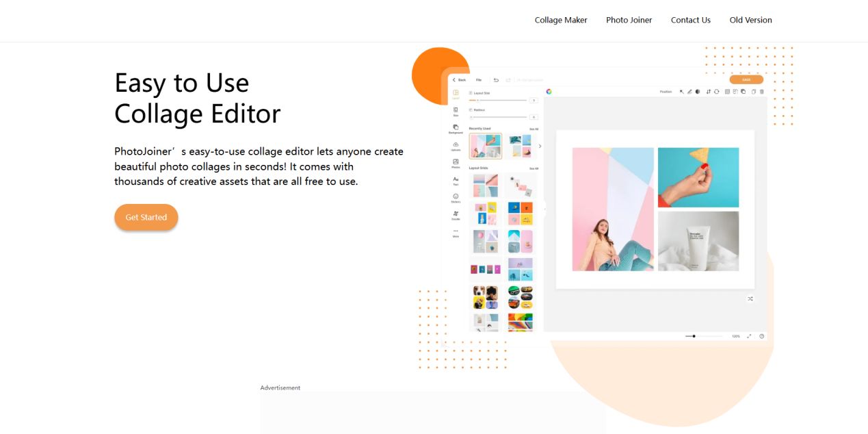Click the copy pages icon in toolbar
Viewport: 868px width, 434px height.
(x=753, y=92)
